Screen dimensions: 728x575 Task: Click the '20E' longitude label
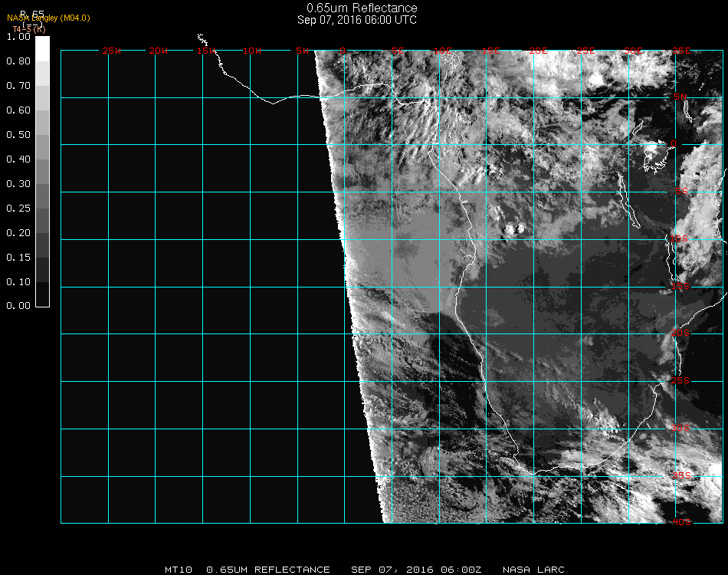538,51
